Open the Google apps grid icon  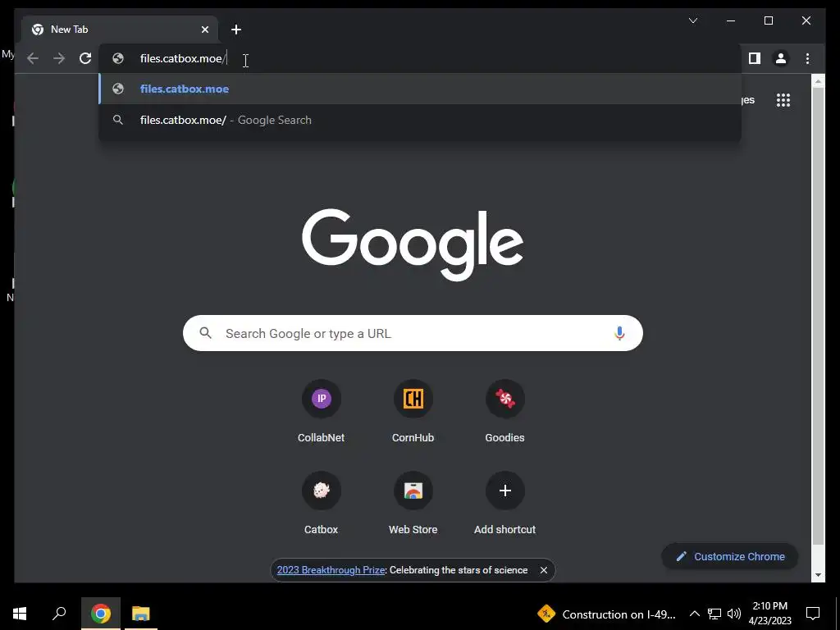coord(783,100)
